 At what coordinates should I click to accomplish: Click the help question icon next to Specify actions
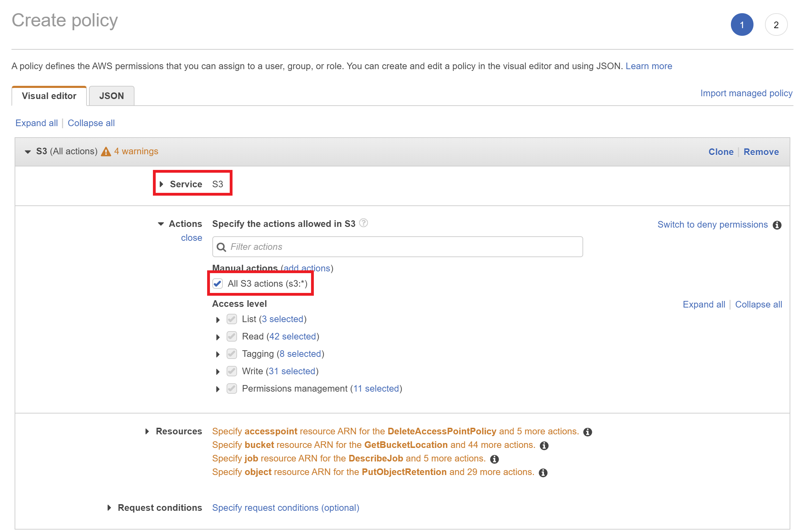pos(364,223)
